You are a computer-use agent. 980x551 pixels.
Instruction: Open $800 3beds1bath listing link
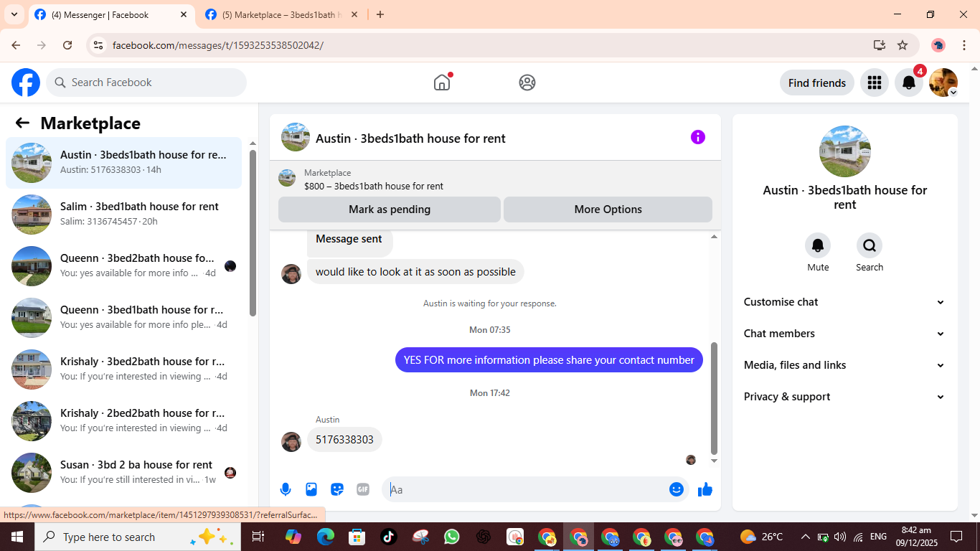pos(373,186)
